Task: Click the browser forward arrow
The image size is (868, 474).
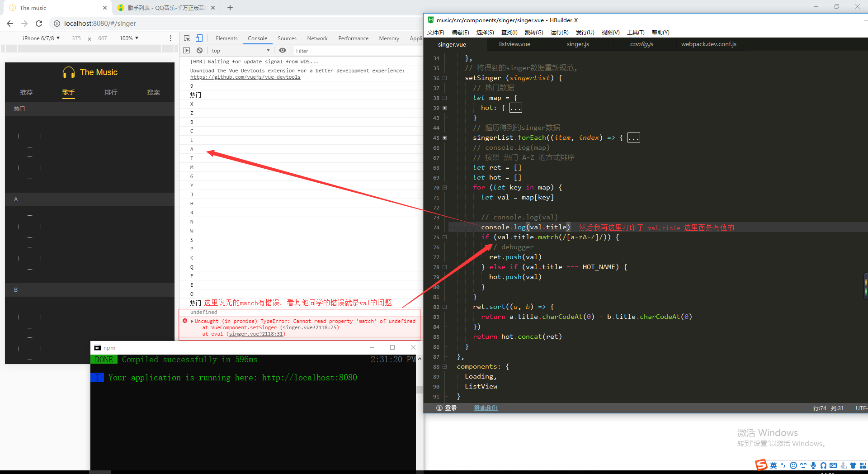Action: [24, 24]
